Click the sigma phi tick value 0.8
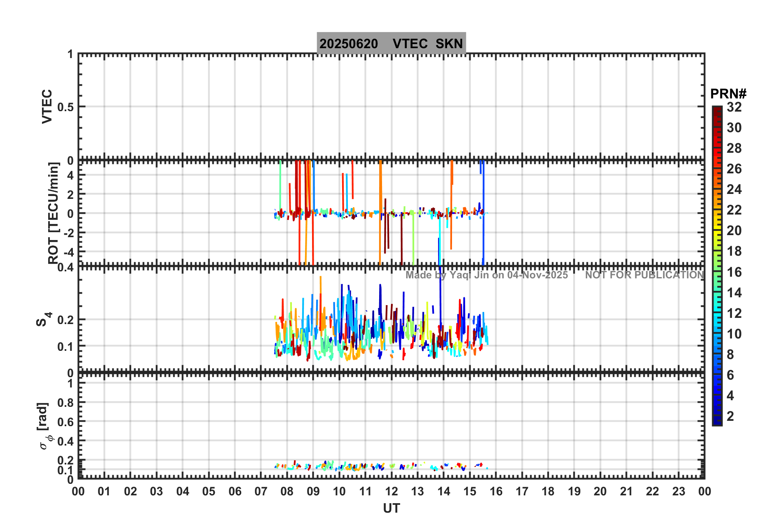This screenshot has height=532, width=783. [65, 403]
